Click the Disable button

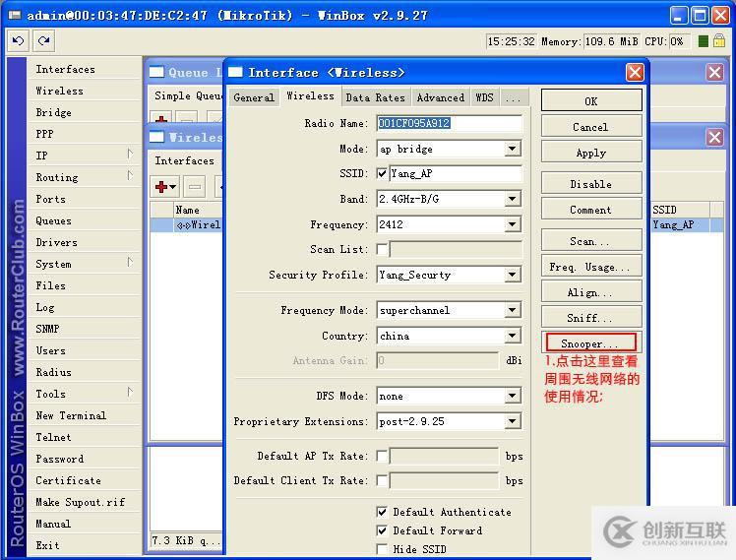[x=591, y=184]
